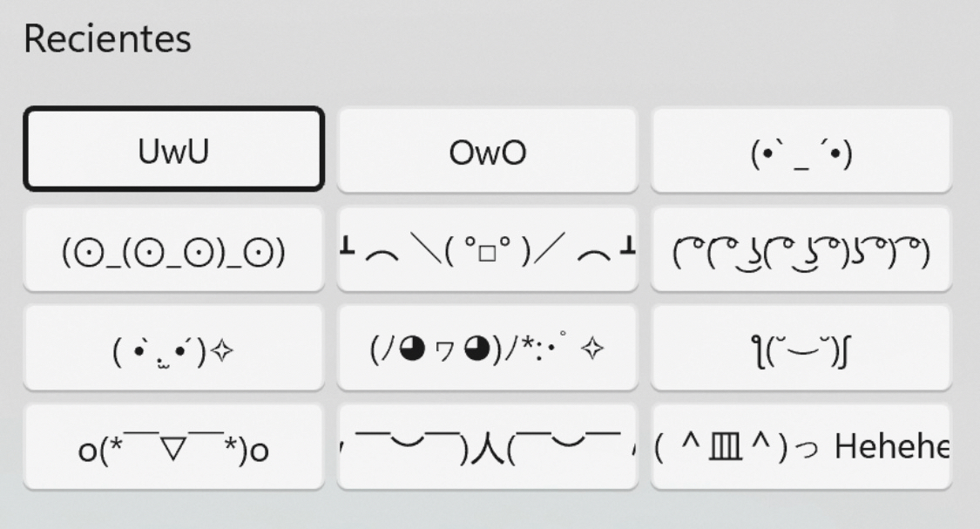
Task: Insert the (ノ◕ヮ◕)ノ*:・゚✧ sparkle-throwing kaomoji
Action: [487, 348]
